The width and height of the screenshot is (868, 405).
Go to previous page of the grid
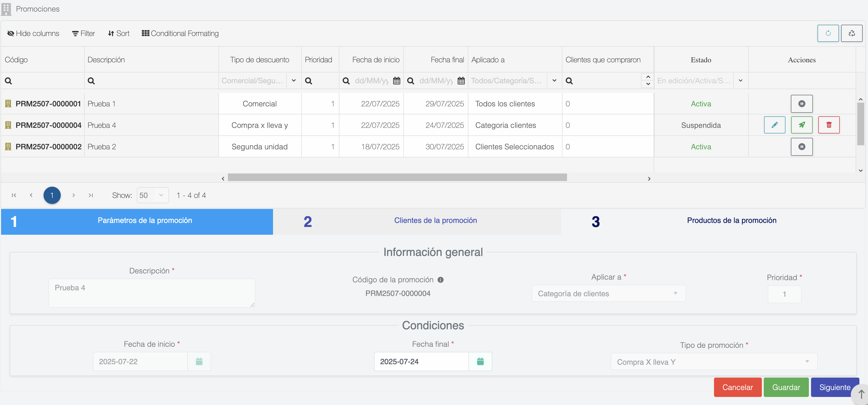(x=31, y=195)
